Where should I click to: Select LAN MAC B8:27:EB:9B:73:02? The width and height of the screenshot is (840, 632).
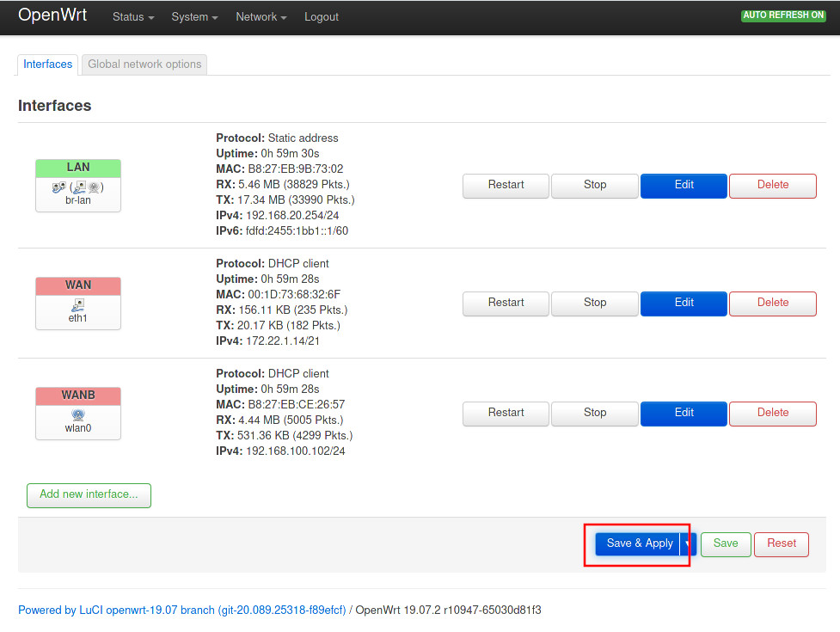(x=296, y=169)
